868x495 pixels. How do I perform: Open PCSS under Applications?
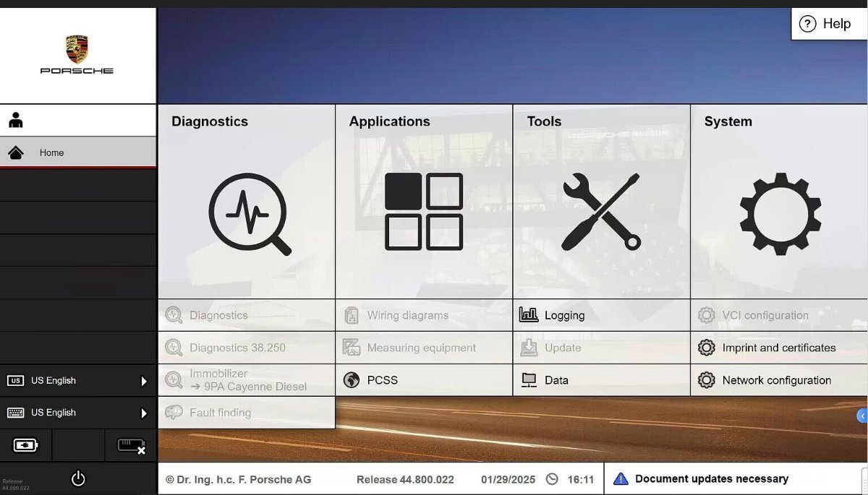382,380
